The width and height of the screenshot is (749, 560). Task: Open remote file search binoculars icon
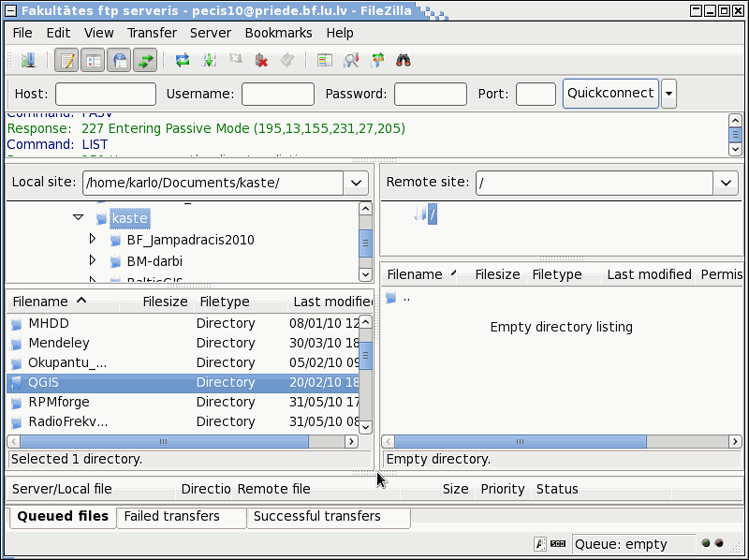(404, 61)
